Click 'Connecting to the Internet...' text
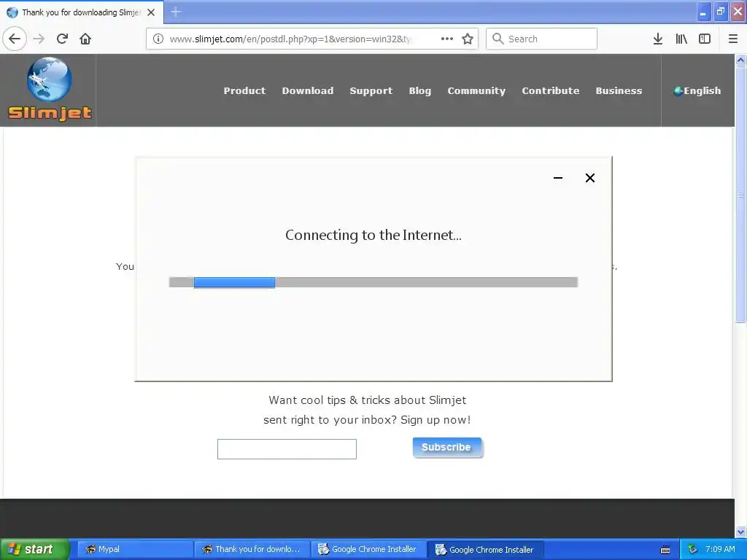 point(373,235)
